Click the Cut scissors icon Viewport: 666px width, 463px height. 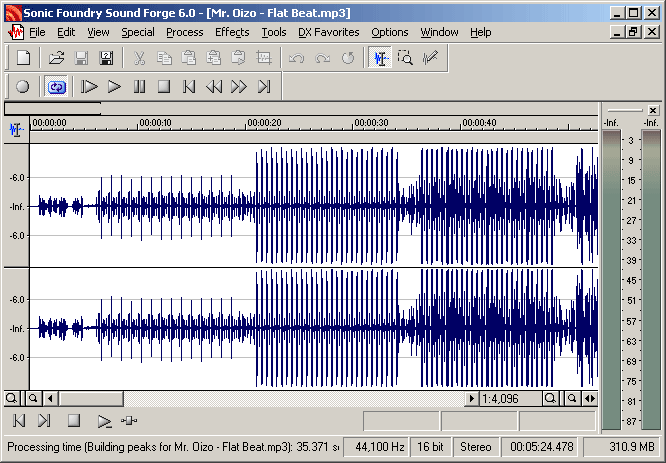click(x=139, y=58)
